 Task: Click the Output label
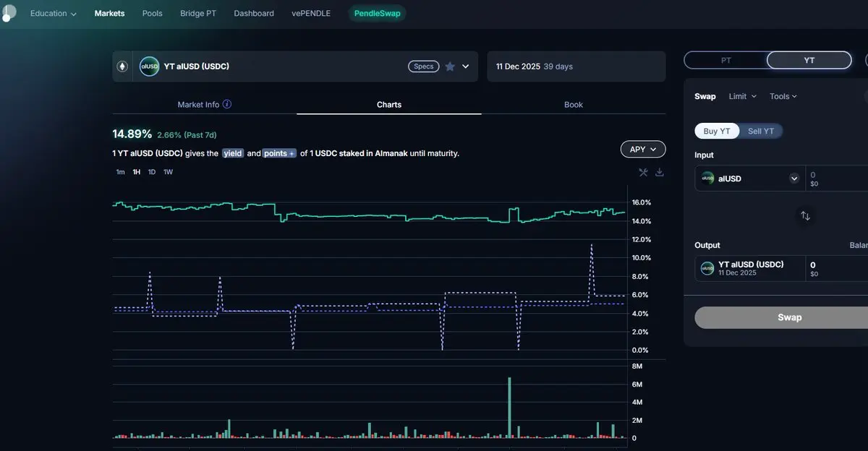click(707, 245)
